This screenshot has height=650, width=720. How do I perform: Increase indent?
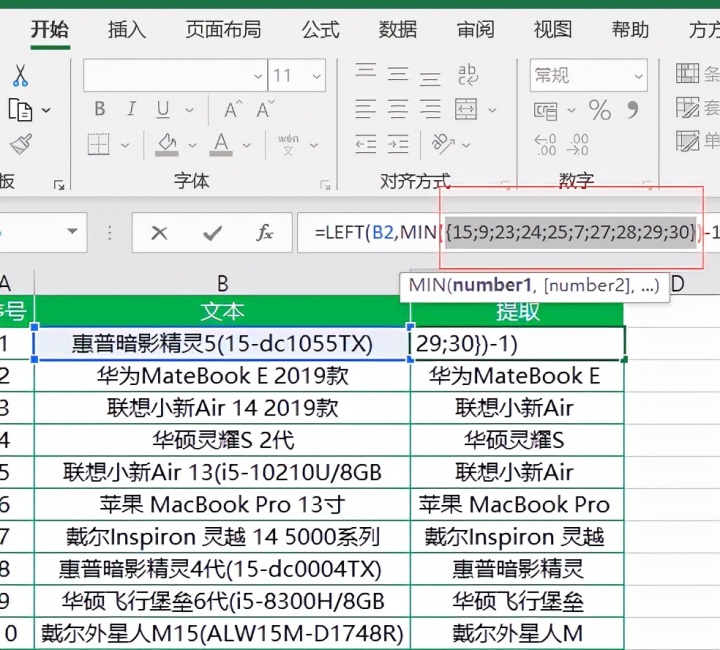[398, 144]
